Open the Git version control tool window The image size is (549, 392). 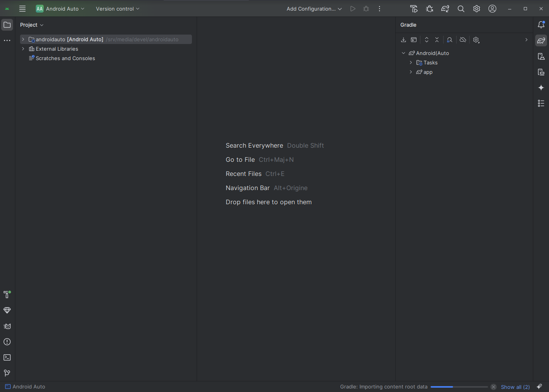point(7,373)
